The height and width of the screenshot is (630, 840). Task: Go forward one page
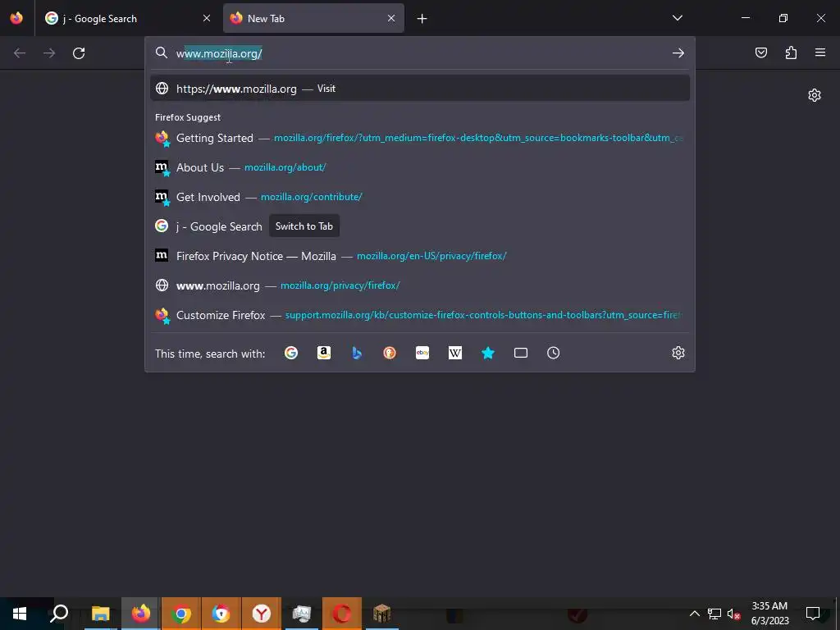click(x=49, y=53)
